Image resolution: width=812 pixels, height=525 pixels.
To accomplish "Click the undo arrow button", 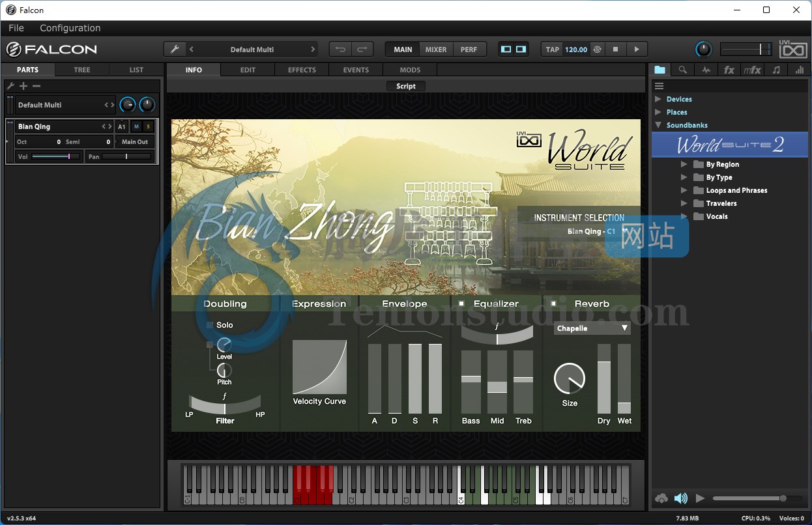I will click(x=340, y=50).
